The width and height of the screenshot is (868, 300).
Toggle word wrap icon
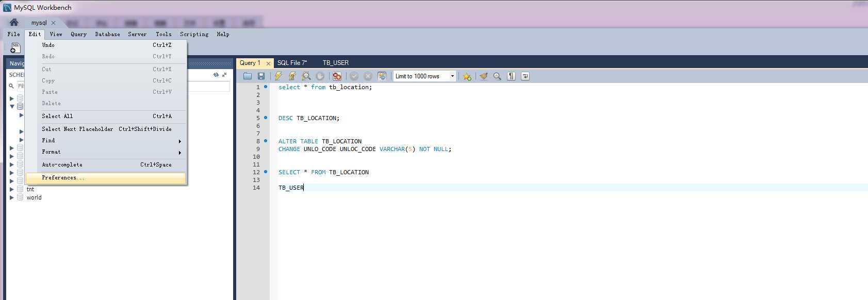pos(525,76)
